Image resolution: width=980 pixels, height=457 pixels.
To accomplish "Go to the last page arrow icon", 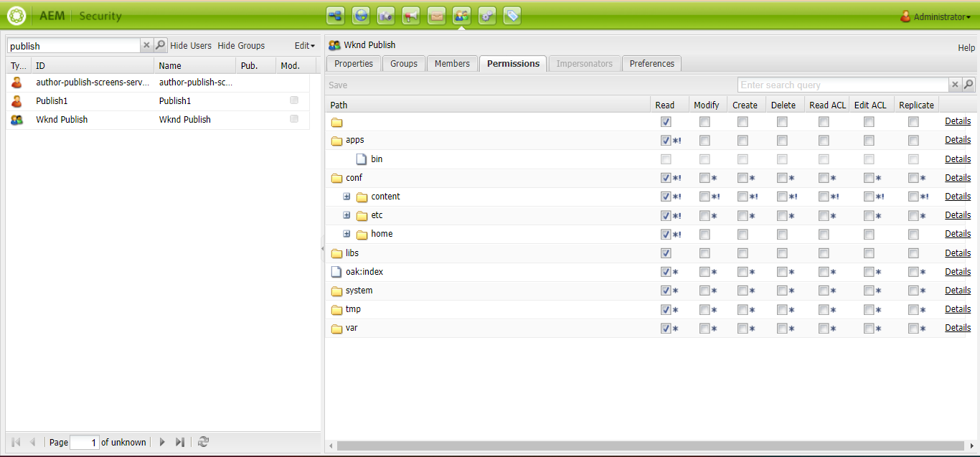I will 180,442.
